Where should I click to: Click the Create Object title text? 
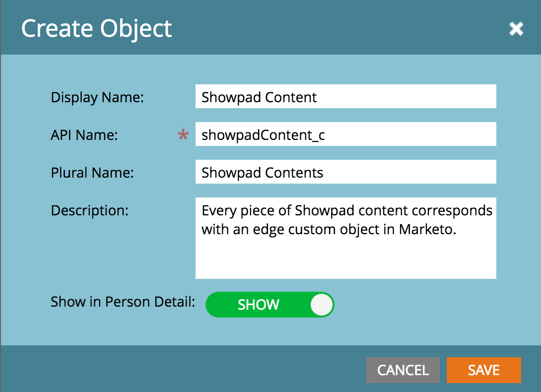96,28
